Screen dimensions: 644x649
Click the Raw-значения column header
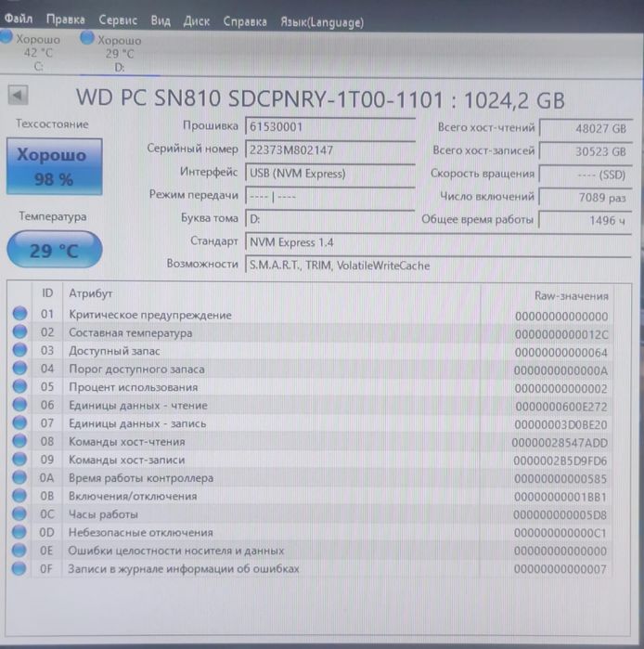coord(547,295)
